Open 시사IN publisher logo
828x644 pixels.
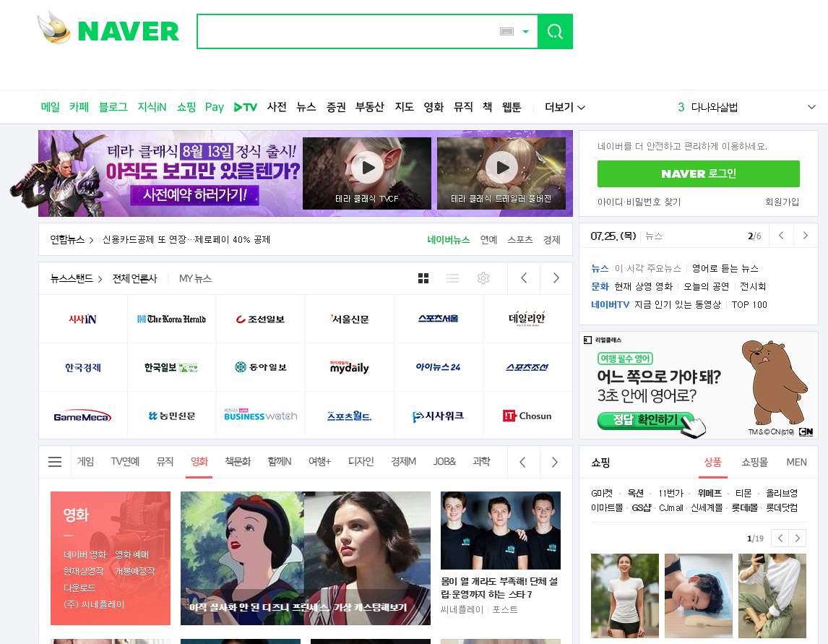tap(83, 319)
